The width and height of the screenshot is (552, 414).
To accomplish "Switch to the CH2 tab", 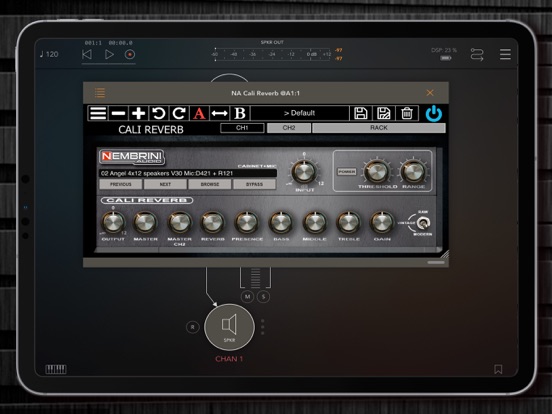I will 289,128.
